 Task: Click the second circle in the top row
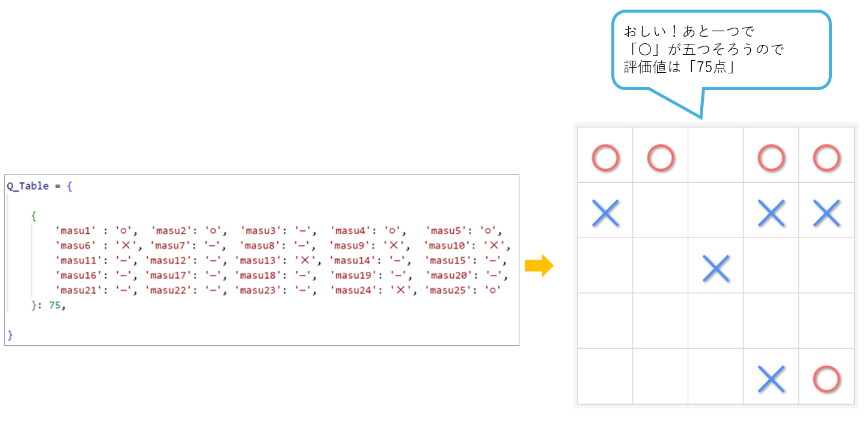[x=660, y=158]
